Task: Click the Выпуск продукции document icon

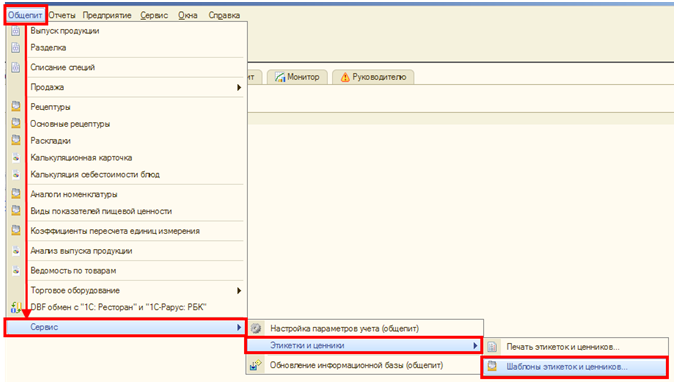Action: (16, 31)
